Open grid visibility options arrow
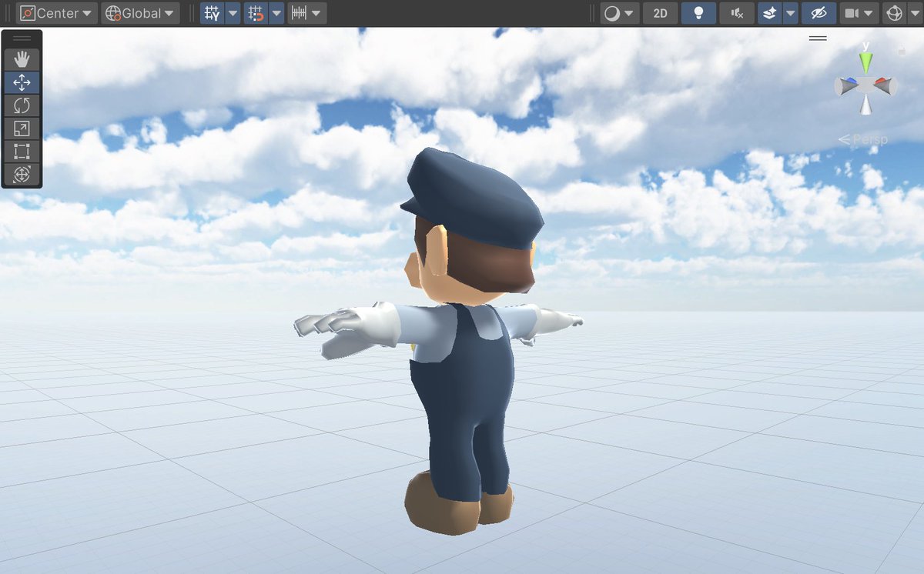This screenshot has height=574, width=924. [233, 13]
